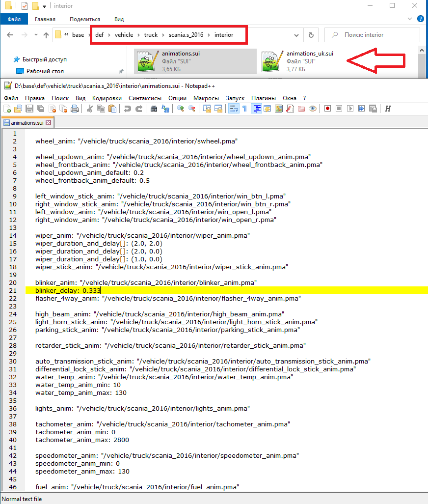This screenshot has height=504, width=428.
Task: Go back in Explorer with the left arrow
Action: coord(10,35)
